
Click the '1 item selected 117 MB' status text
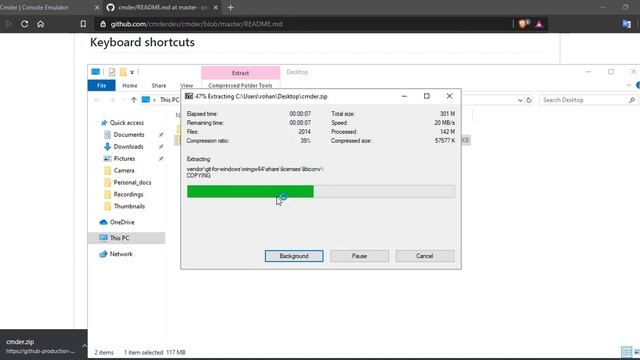pos(154,352)
